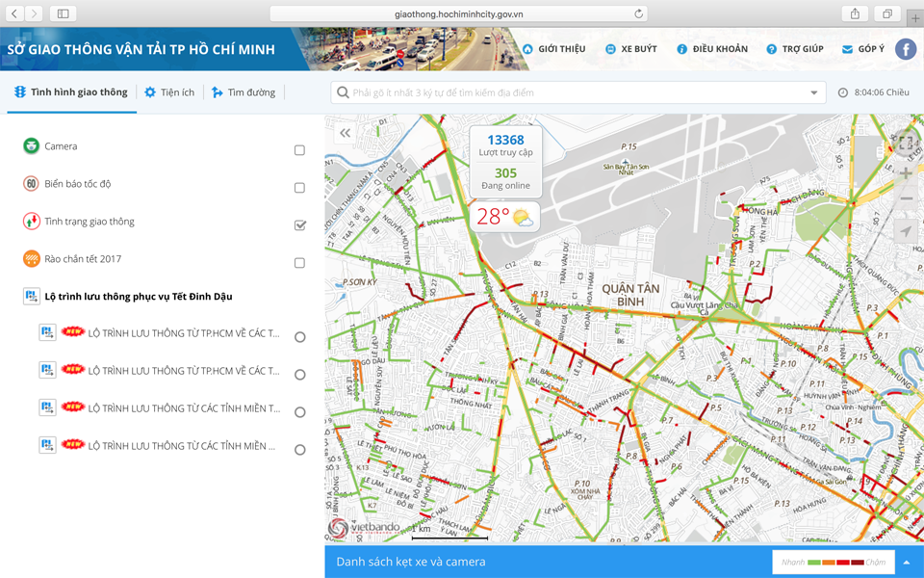Open the search box dropdown arrow
Screen dimensions: 924x578
pyautogui.click(x=814, y=92)
